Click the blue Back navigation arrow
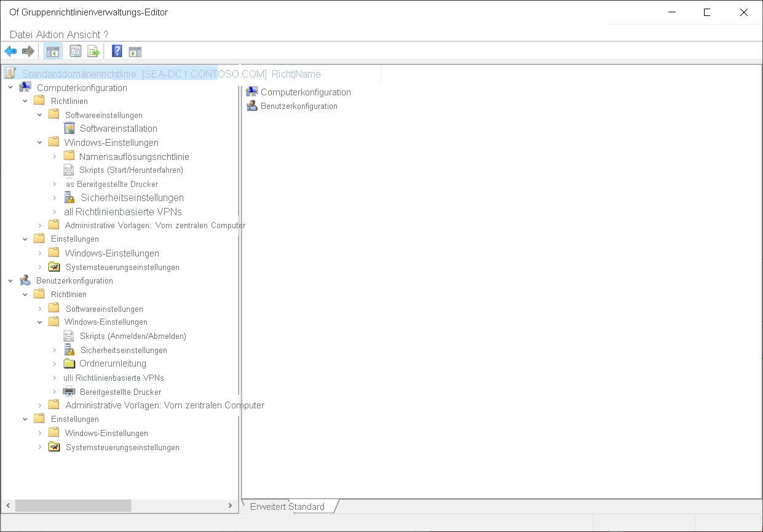Screen dimensions: 763x532 (10, 51)
